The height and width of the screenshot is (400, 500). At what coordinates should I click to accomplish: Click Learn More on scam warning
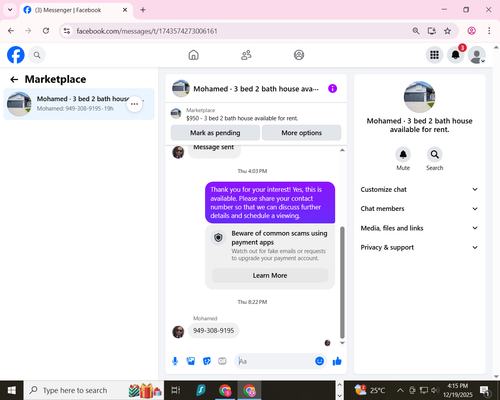270,276
